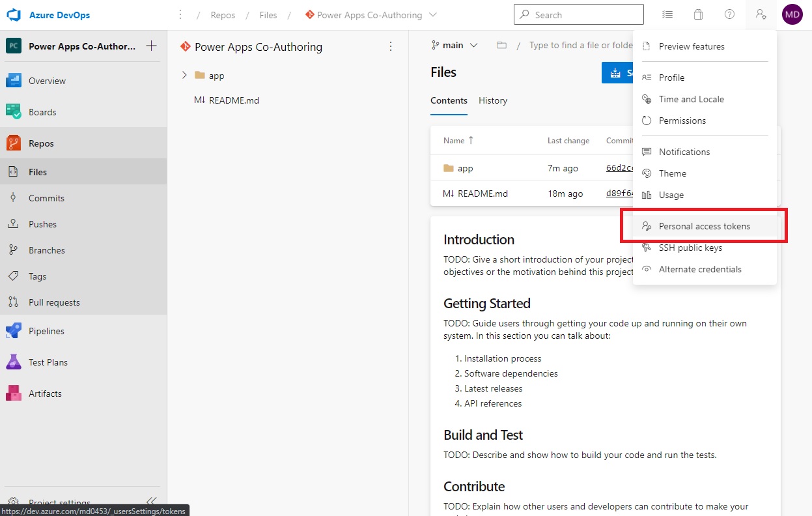Open the Marketplace shopping bag icon

[x=698, y=14]
